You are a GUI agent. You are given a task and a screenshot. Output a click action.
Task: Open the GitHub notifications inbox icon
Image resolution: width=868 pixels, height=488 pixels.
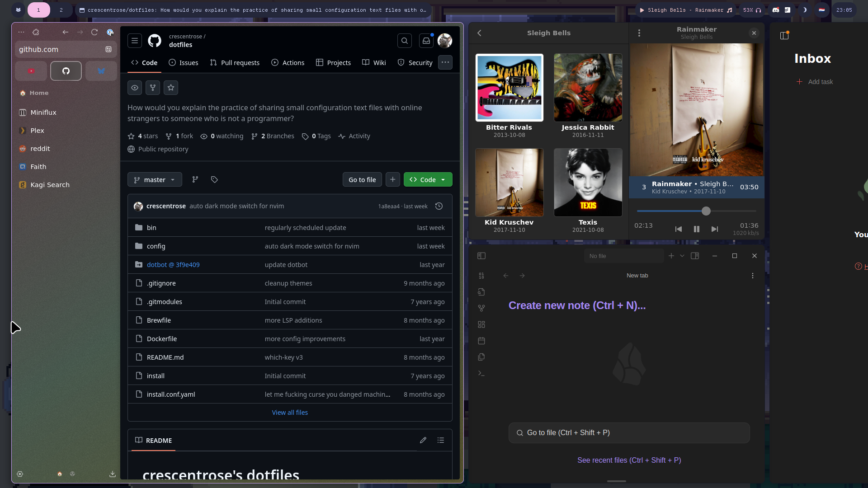click(x=425, y=41)
